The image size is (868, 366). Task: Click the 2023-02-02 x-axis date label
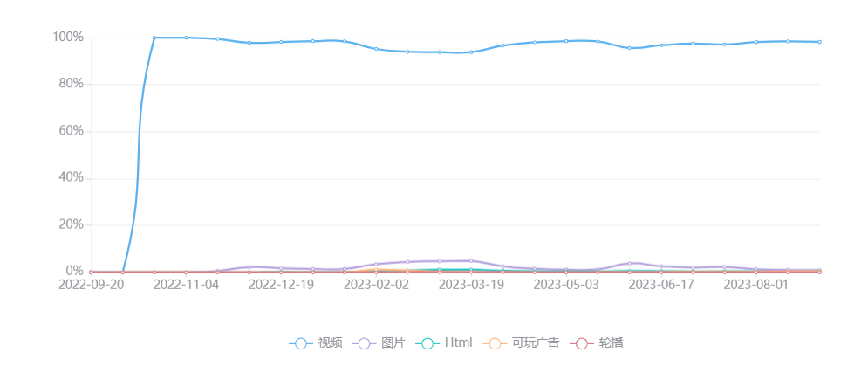[x=376, y=285]
